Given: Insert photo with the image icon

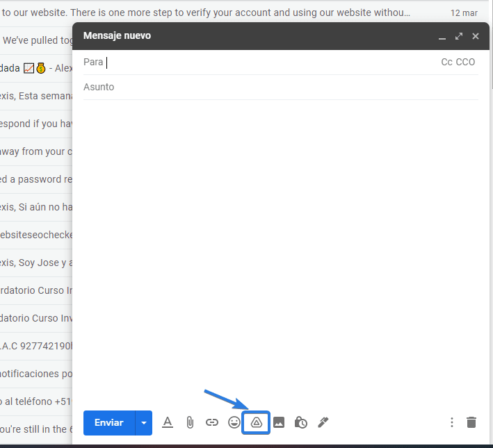Looking at the screenshot, I should (x=279, y=422).
